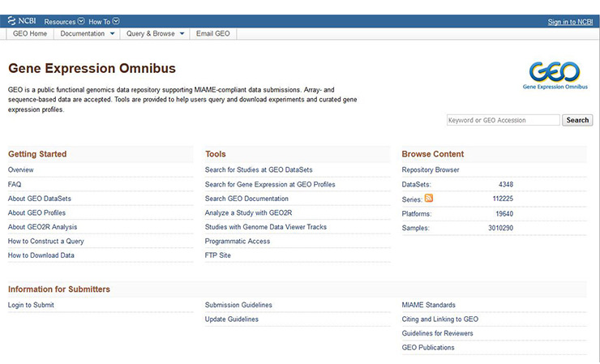This screenshot has width=600, height=364.
Task: Click the NCBI logo icon
Action: pyautogui.click(x=22, y=21)
